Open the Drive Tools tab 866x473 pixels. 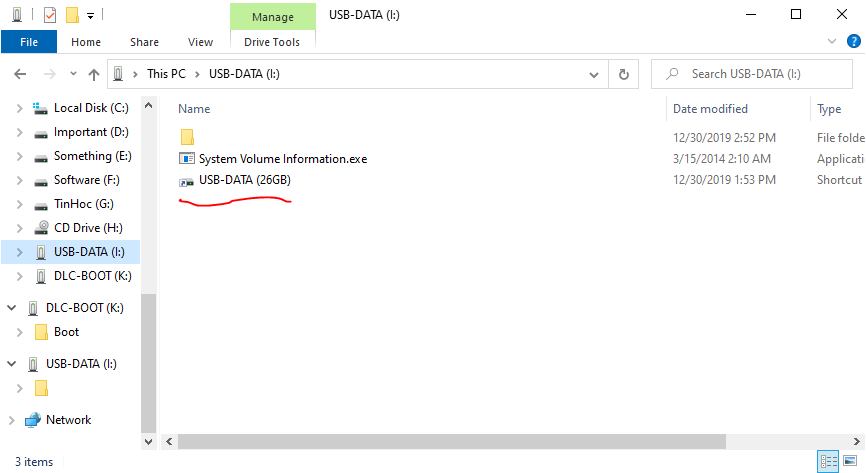pyautogui.click(x=272, y=42)
